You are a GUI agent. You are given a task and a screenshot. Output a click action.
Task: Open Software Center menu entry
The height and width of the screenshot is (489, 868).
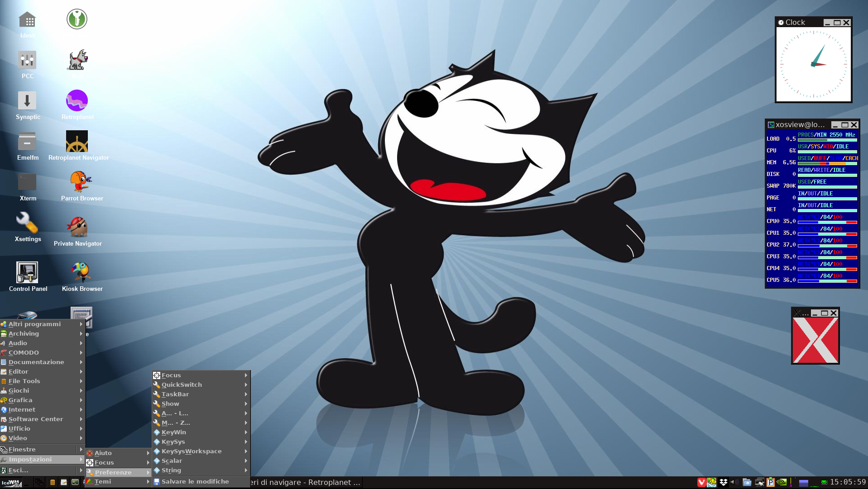43,419
